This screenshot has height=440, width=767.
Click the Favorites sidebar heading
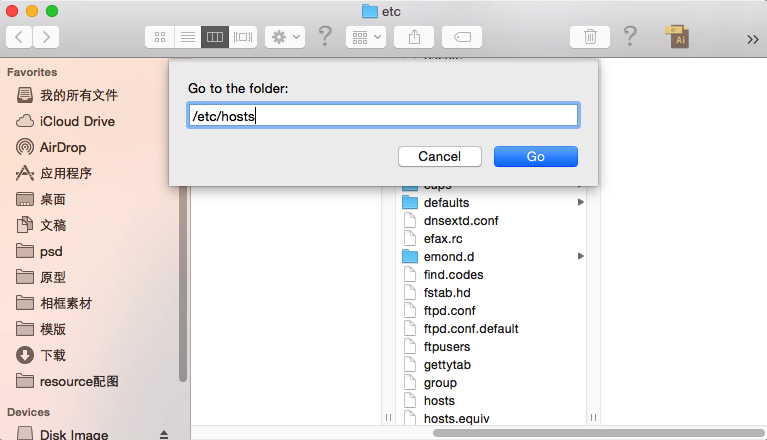click(x=32, y=72)
